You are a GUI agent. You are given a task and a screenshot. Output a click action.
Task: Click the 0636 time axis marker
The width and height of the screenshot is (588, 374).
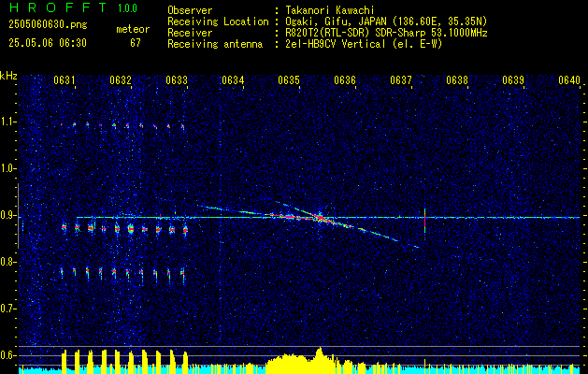point(345,79)
